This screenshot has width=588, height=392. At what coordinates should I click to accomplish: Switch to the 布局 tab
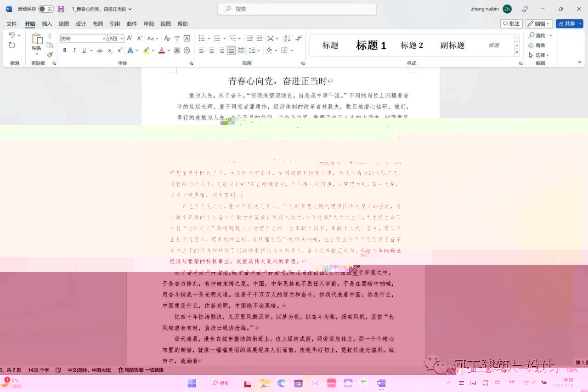tap(97, 24)
